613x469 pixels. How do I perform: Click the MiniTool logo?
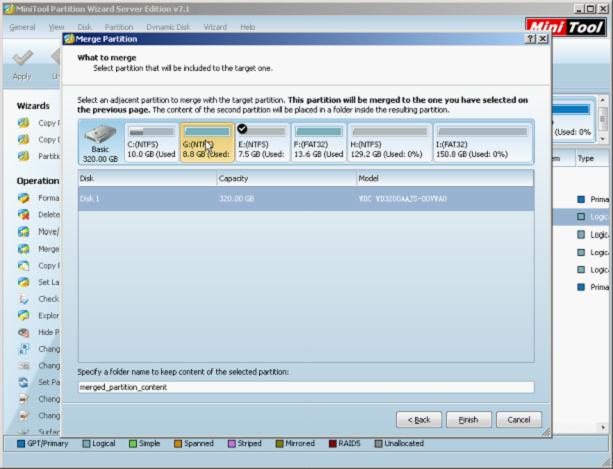click(566, 27)
